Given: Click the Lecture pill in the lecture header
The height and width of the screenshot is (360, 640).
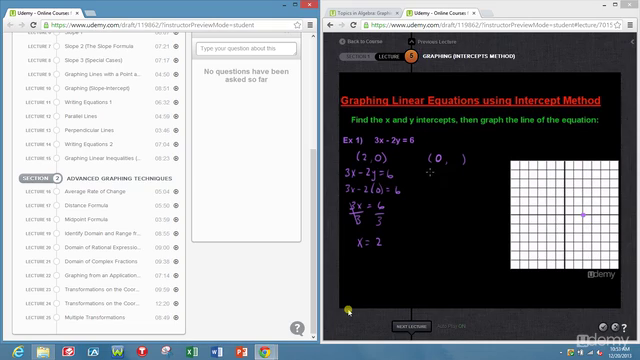Looking at the screenshot, I should click(389, 56).
